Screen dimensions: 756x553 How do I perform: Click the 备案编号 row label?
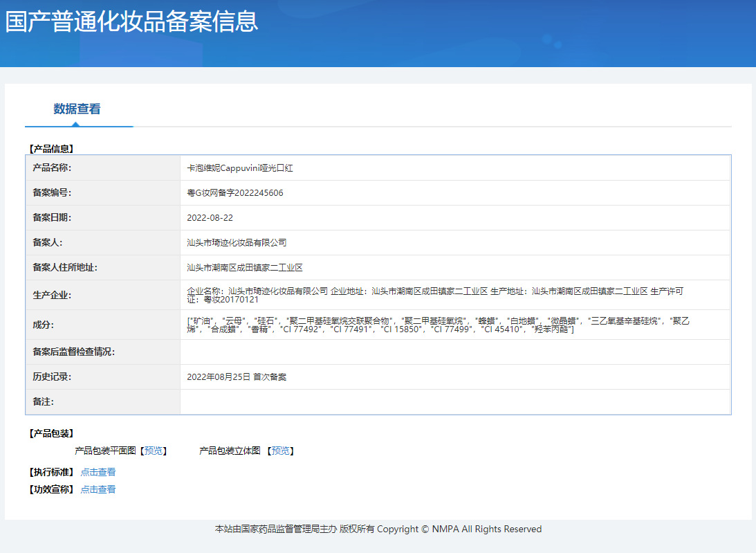click(x=52, y=193)
